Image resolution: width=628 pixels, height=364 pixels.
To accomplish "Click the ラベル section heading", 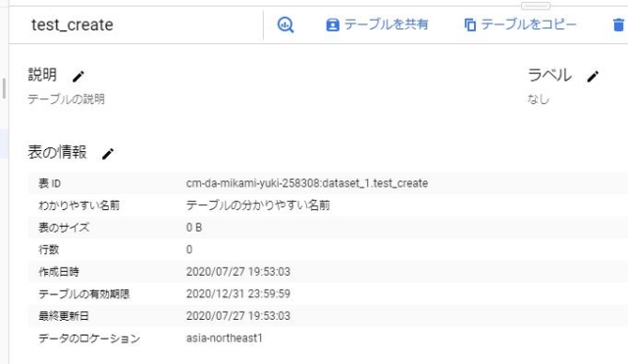I will [549, 75].
